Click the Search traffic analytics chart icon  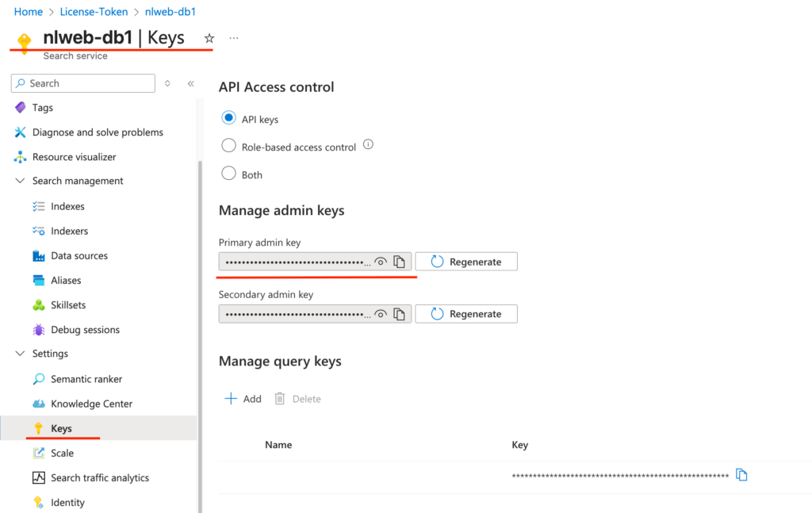(39, 478)
